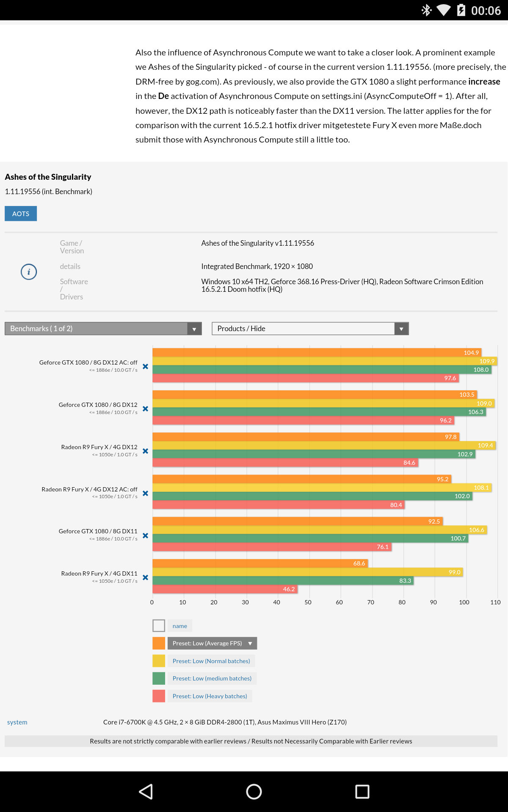Click the 109.4 yellow bar for Fury X DX12
Viewport: 508px width, 812px height.
tap(324, 445)
